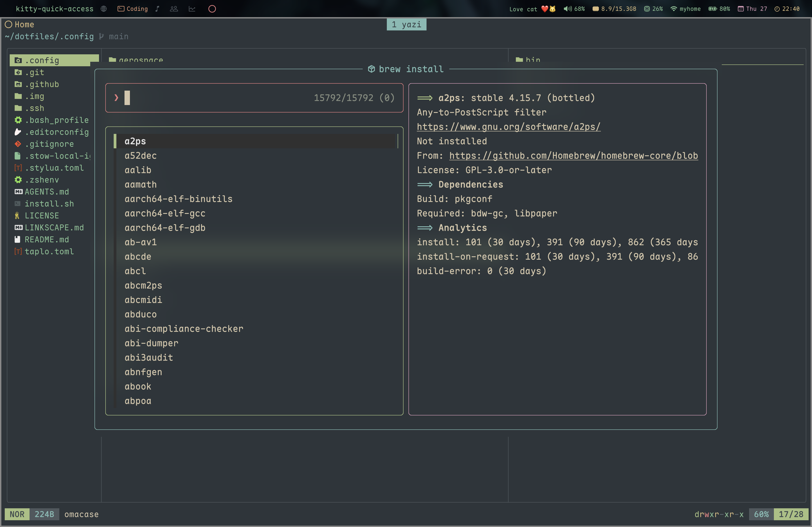Click the Home circle icon
812x527 pixels.
tap(9, 25)
